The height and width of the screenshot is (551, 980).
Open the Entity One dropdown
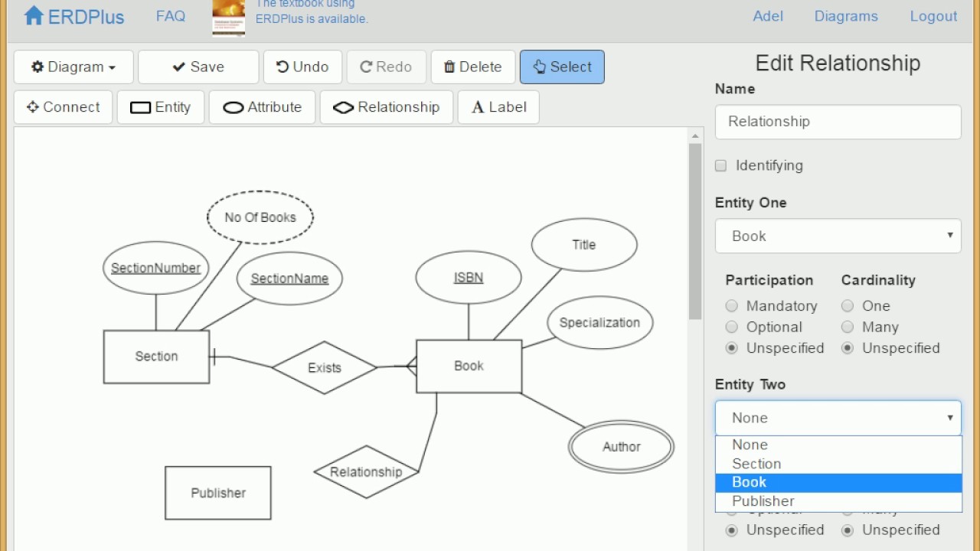click(837, 236)
